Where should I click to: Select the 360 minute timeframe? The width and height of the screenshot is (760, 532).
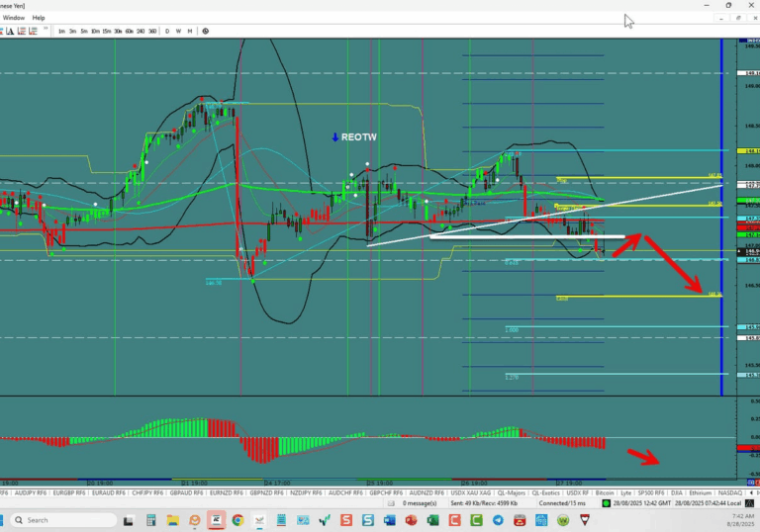click(x=152, y=31)
